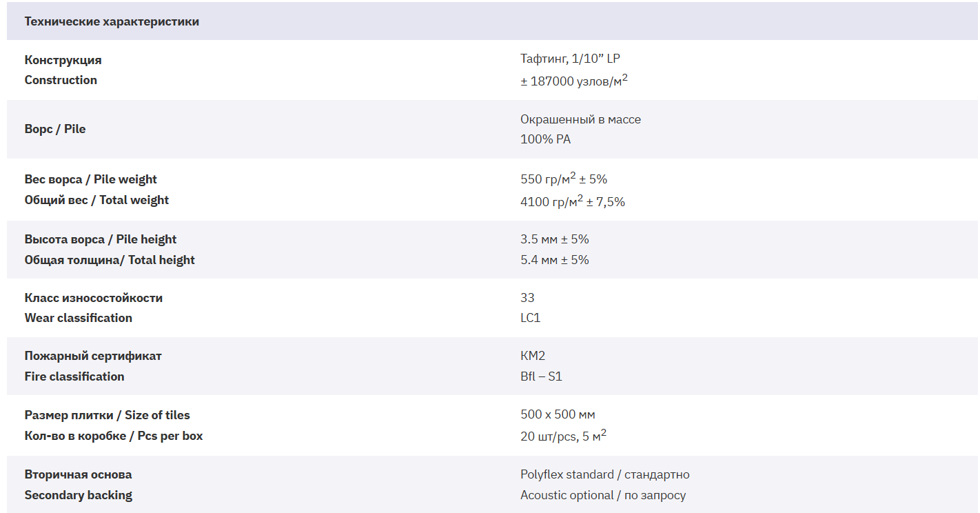Click the '5.4 мм ± 5%' thickness value
The width and height of the screenshot is (980, 513).
tap(555, 260)
